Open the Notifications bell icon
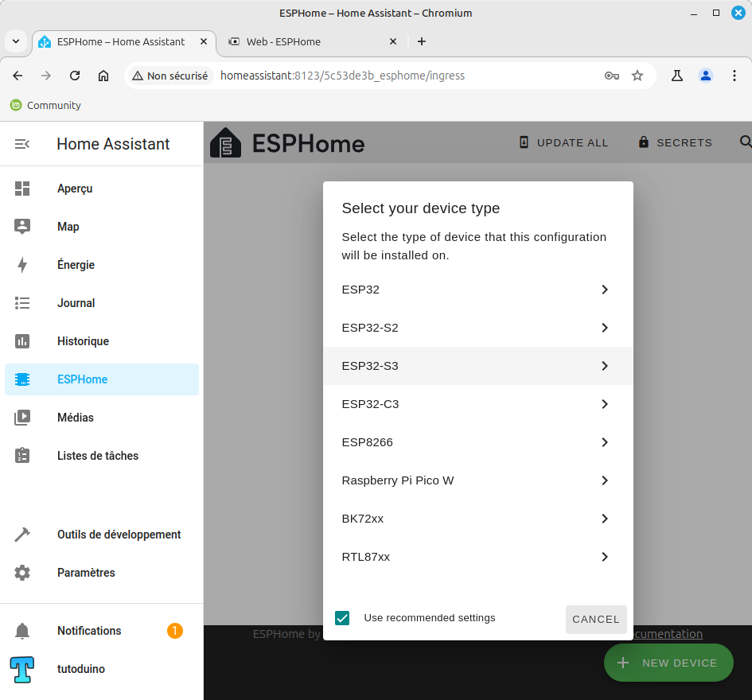The height and width of the screenshot is (700, 752). point(22,631)
